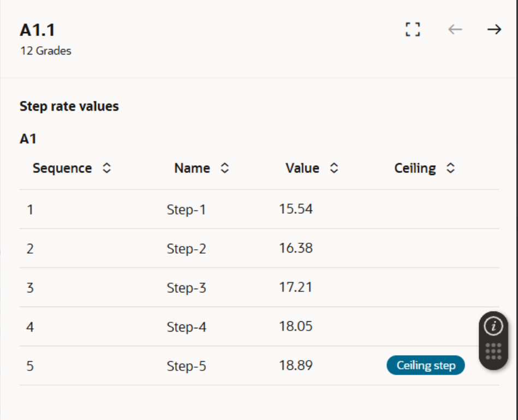Click the A1 grade heading
This screenshot has width=518, height=420.
[28, 139]
